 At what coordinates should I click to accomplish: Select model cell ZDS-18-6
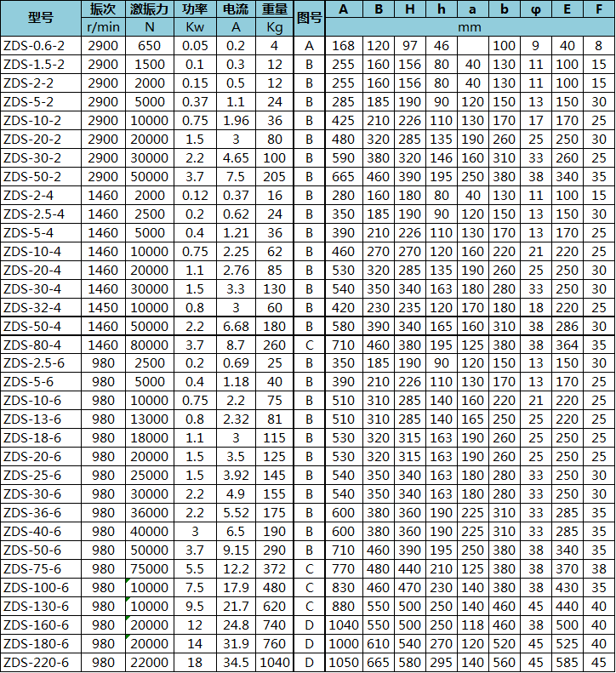tap(41, 438)
